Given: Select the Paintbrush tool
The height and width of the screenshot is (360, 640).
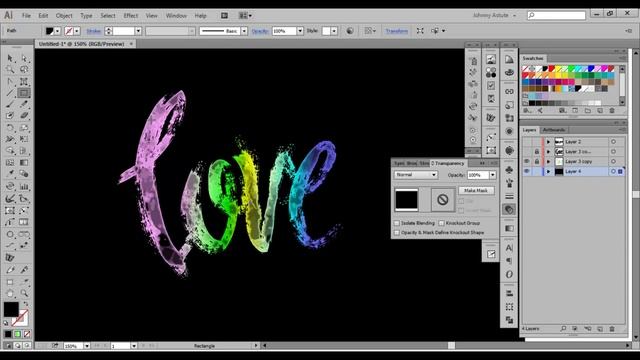Looking at the screenshot, I should 10,104.
